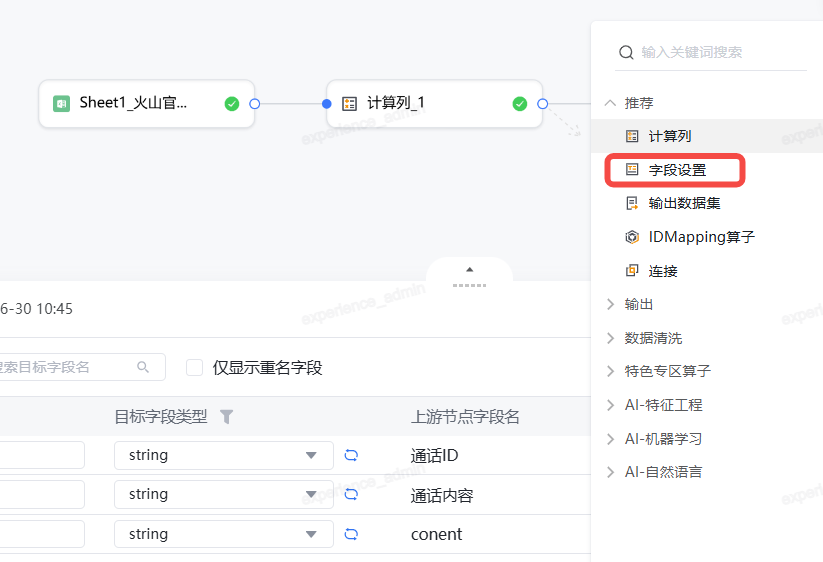Click the target field name search box

click(82, 367)
